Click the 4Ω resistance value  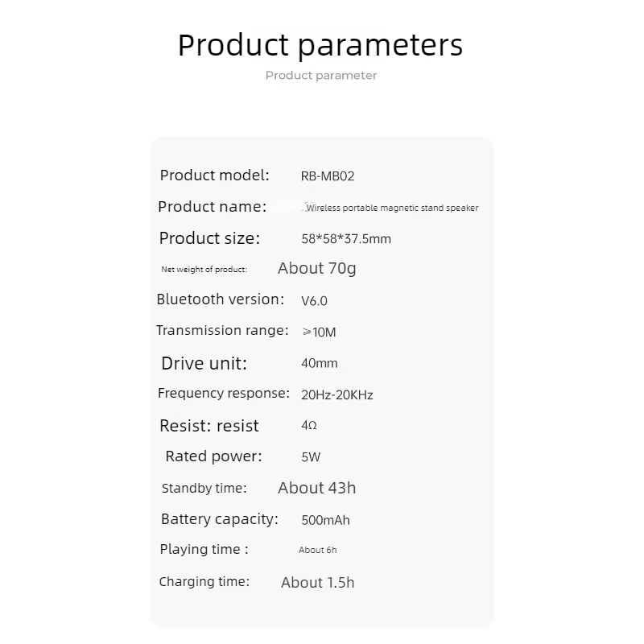[309, 426]
